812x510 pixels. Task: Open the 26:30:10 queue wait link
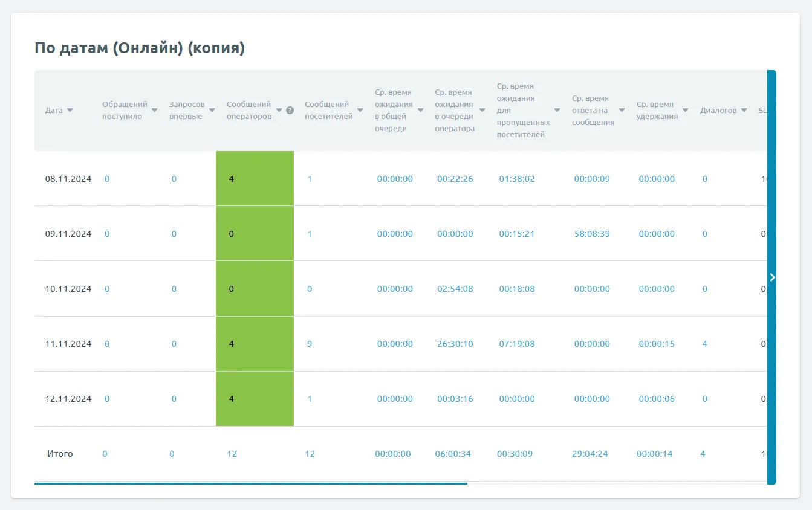pos(455,344)
